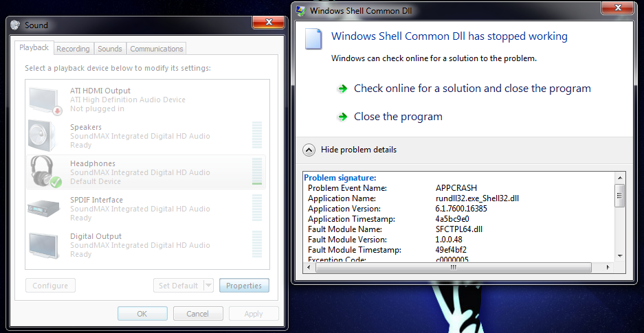Viewport: 644px width, 333px height.
Task: Click the Headphones device icon
Action: click(45, 172)
